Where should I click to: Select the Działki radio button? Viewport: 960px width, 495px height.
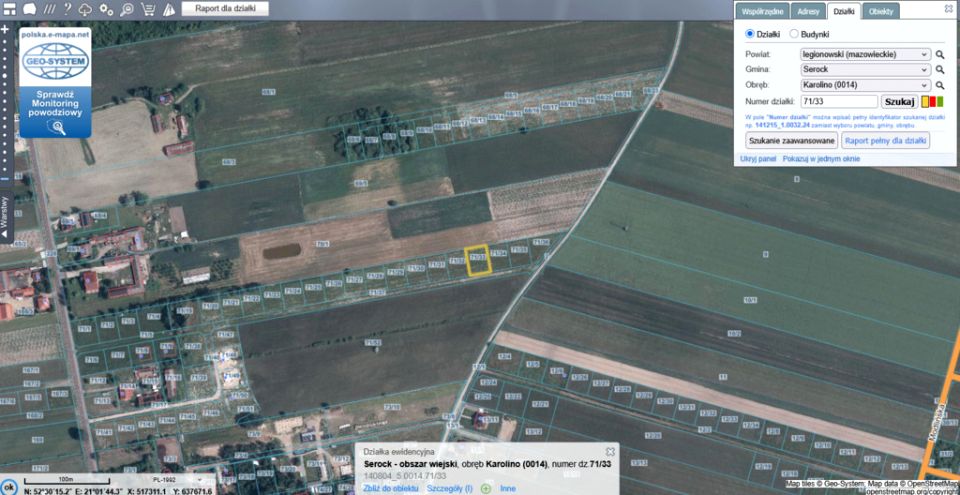click(x=750, y=34)
